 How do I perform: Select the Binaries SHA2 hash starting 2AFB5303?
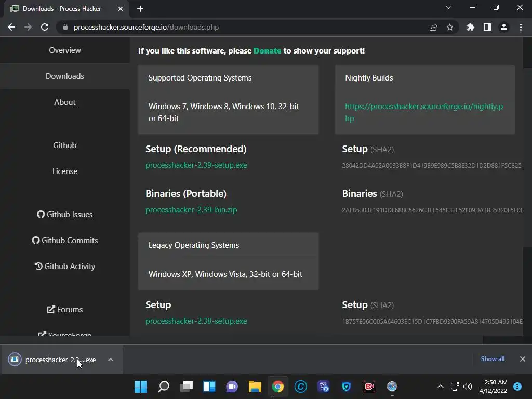(x=432, y=210)
